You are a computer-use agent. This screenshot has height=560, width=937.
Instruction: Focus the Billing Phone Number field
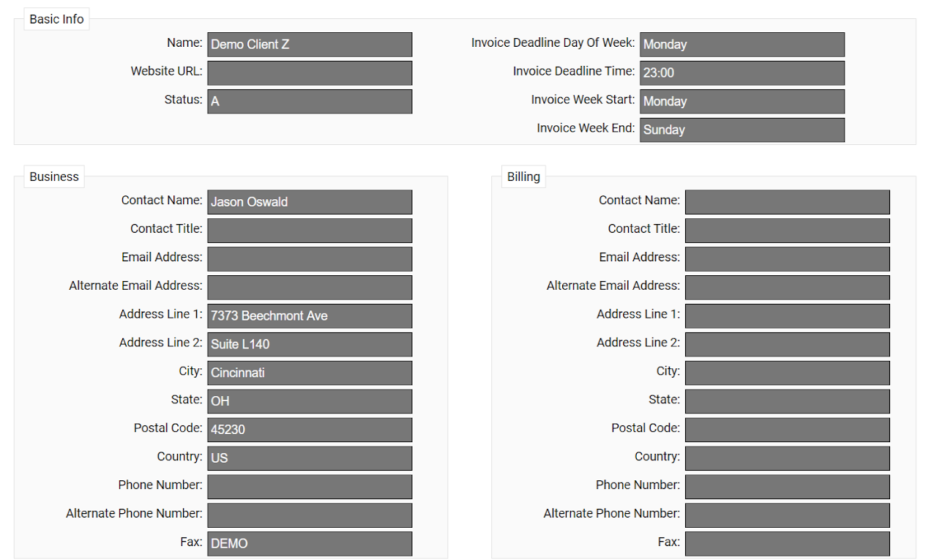tap(788, 487)
